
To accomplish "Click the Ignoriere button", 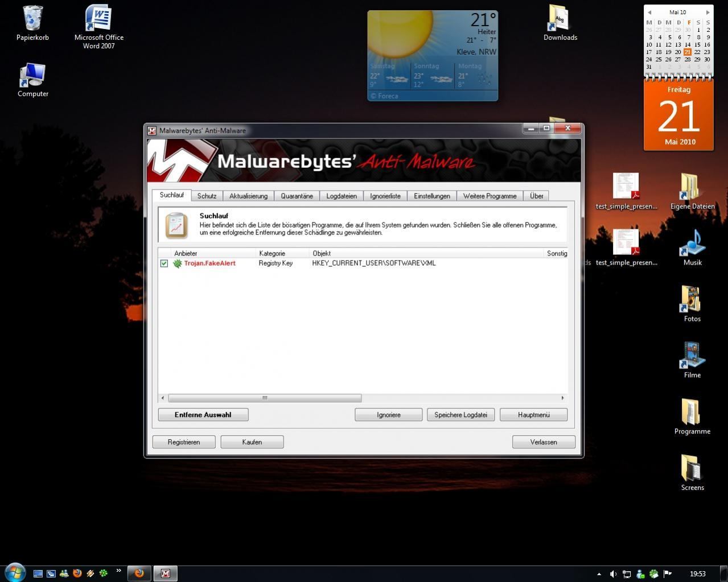I will pos(389,415).
